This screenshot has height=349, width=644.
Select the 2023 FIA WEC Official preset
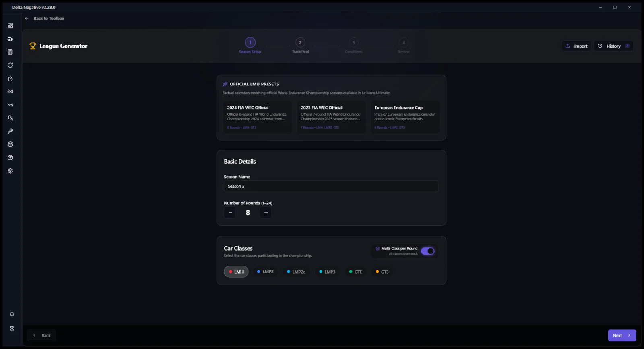click(x=331, y=117)
